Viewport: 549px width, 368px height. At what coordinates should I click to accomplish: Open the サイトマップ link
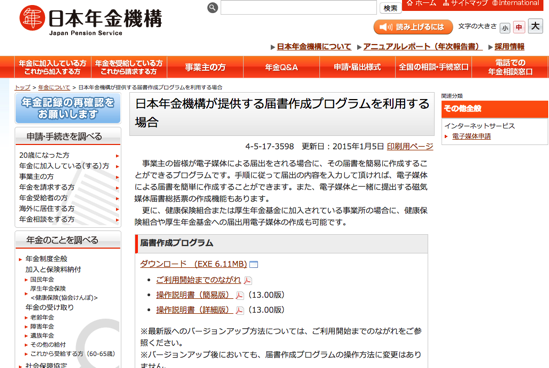pyautogui.click(x=465, y=3)
